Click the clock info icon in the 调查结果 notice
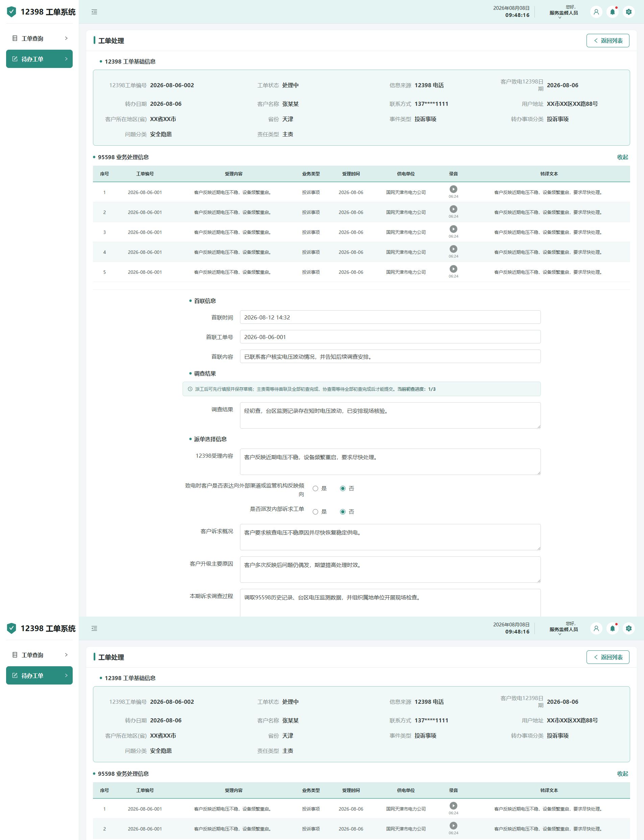Viewport: 644px width, 840px height. point(190,389)
